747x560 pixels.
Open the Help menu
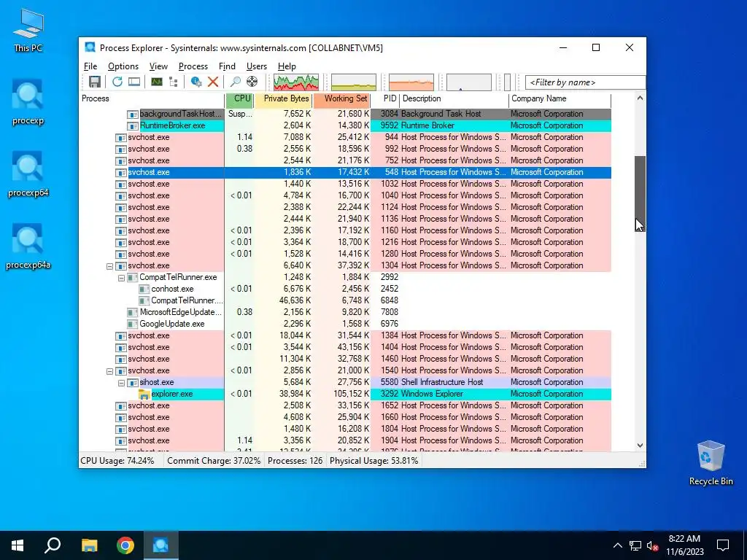pos(287,66)
